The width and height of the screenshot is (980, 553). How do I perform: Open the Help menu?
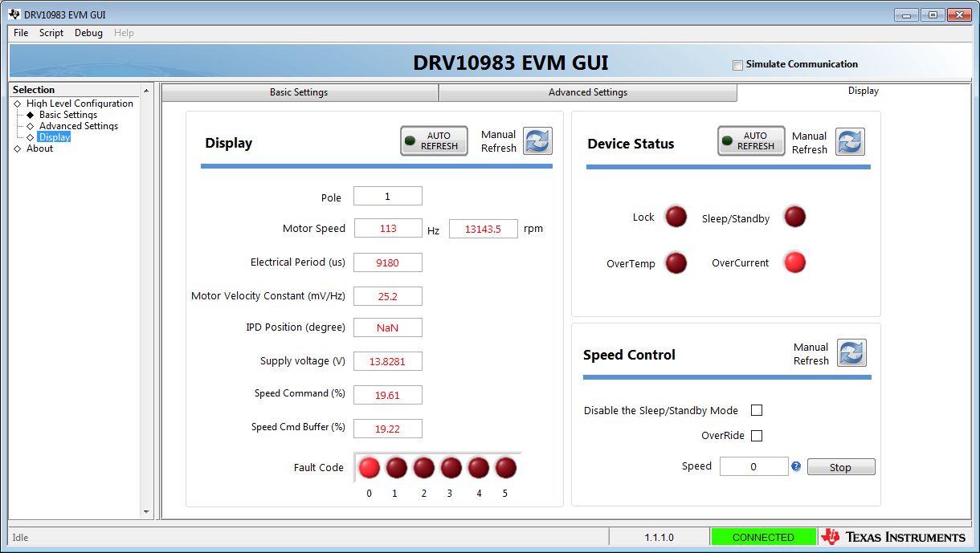click(x=124, y=33)
